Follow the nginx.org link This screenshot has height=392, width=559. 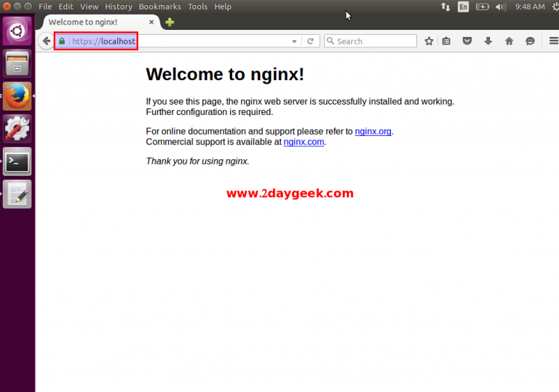pos(373,132)
